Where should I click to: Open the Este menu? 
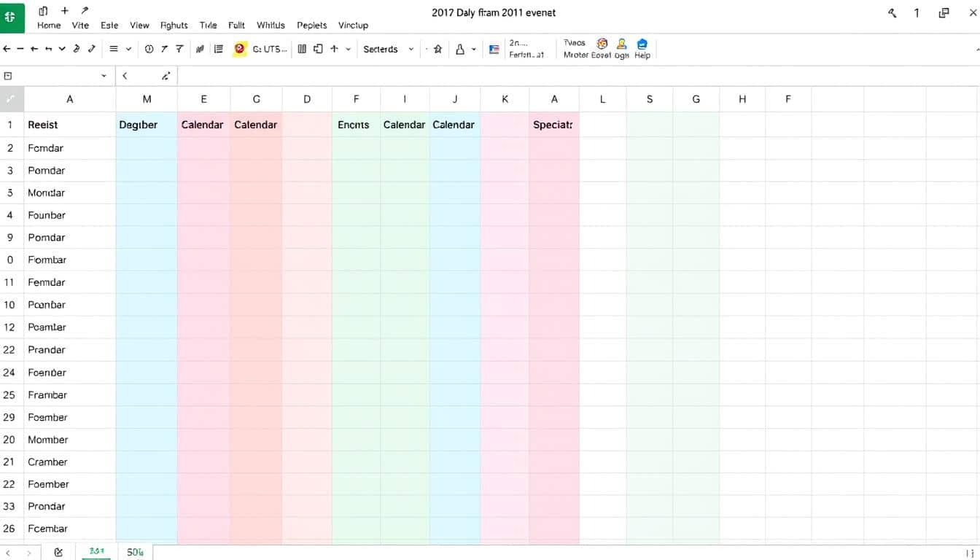pyautogui.click(x=109, y=25)
